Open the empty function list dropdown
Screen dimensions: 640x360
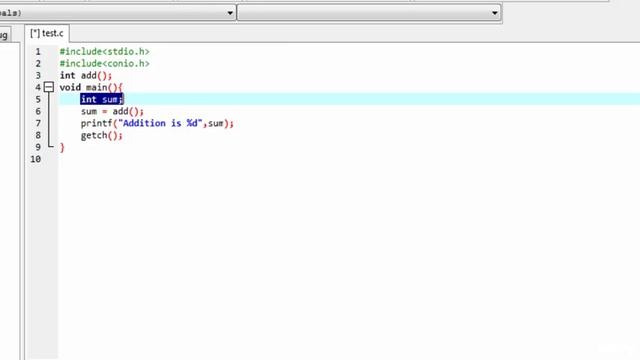[x=369, y=13]
